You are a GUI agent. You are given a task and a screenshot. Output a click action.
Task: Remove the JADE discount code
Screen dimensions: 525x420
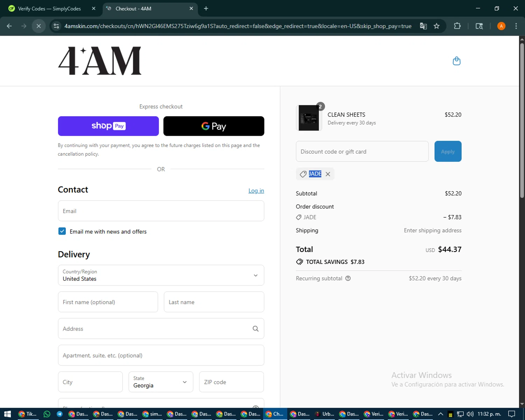tap(328, 174)
